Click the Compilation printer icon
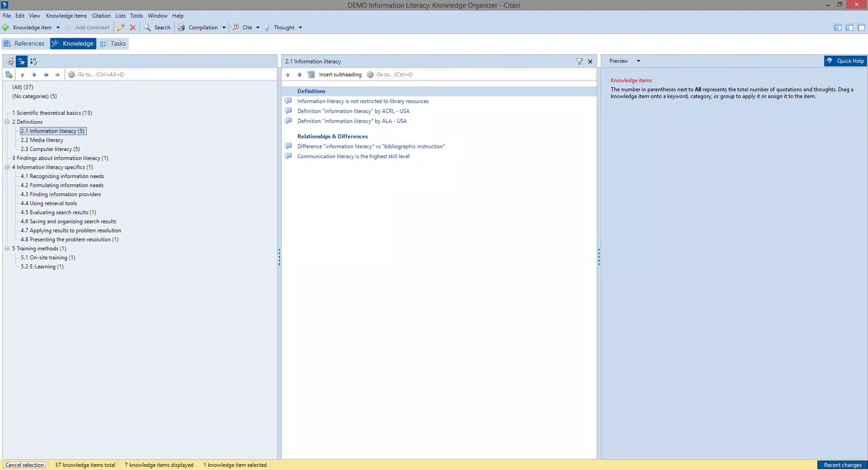 182,28
